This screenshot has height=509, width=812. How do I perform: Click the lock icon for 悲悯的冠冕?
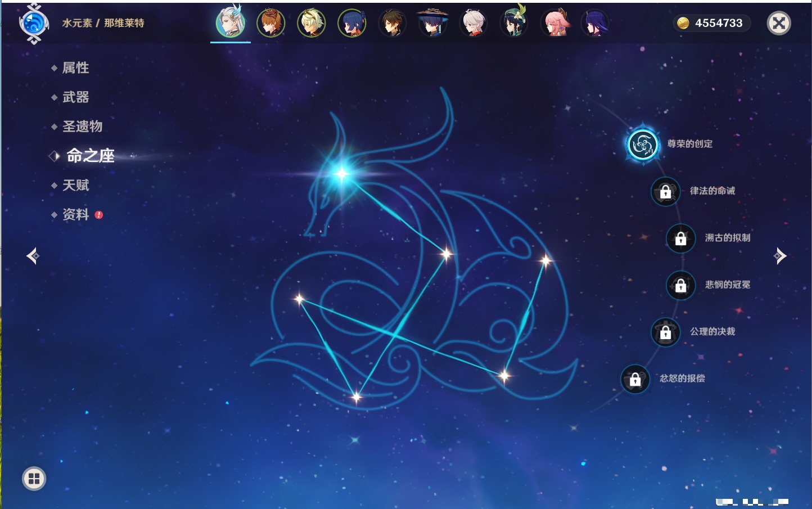(680, 285)
